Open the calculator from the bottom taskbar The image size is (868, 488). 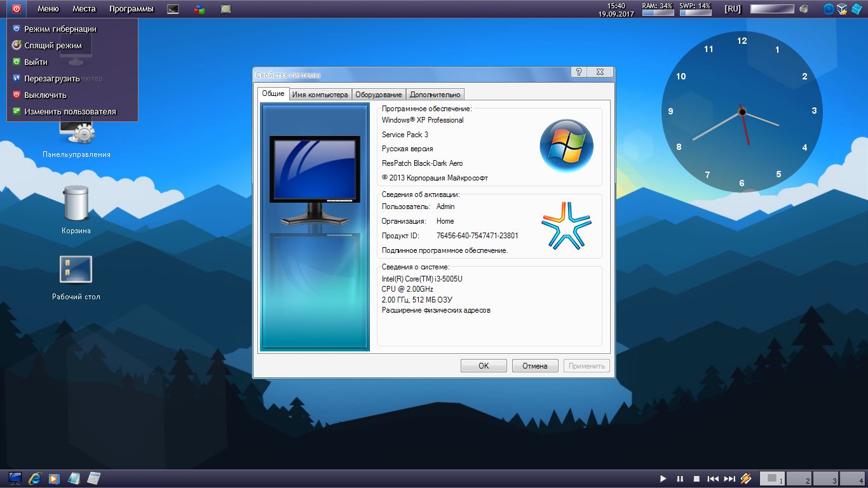[94, 478]
